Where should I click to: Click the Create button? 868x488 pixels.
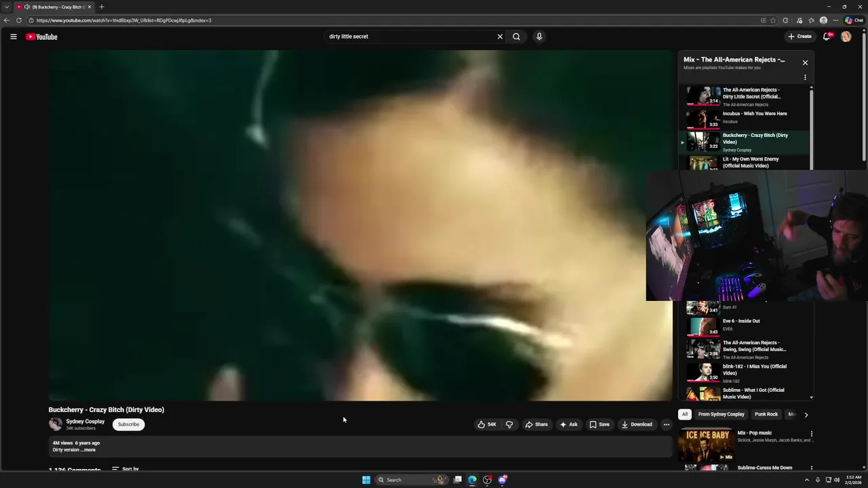tap(800, 37)
